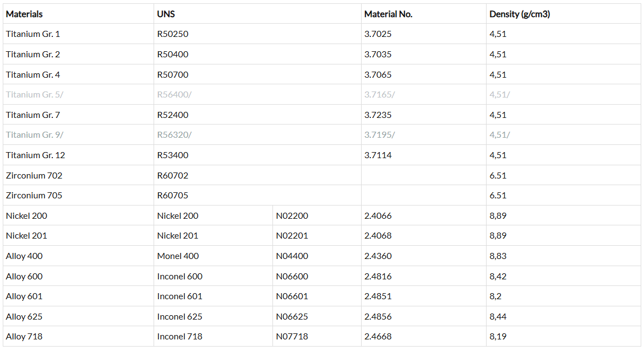
Task: Select the Inconel 600 cell
Action: (179, 277)
